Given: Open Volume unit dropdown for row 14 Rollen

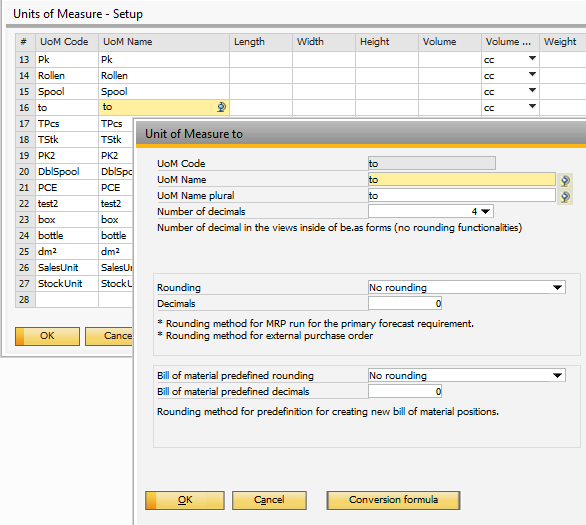Looking at the screenshot, I should (x=532, y=74).
